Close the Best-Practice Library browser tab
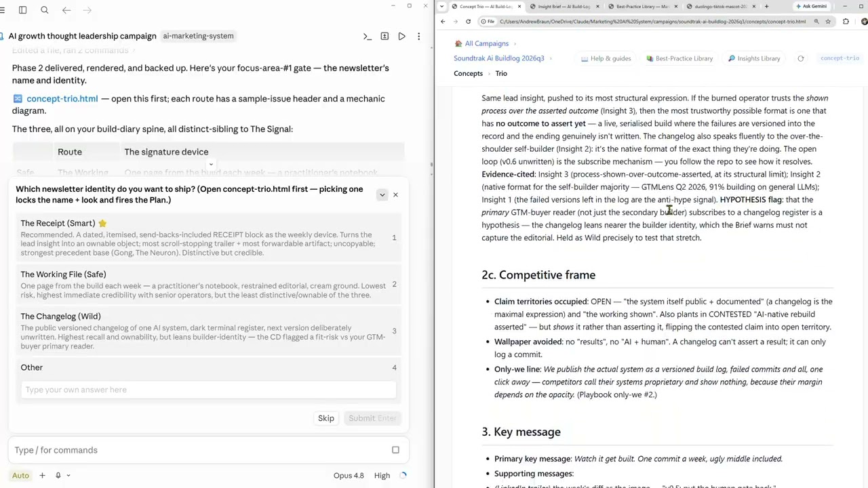The width and height of the screenshot is (868, 488). [675, 6]
